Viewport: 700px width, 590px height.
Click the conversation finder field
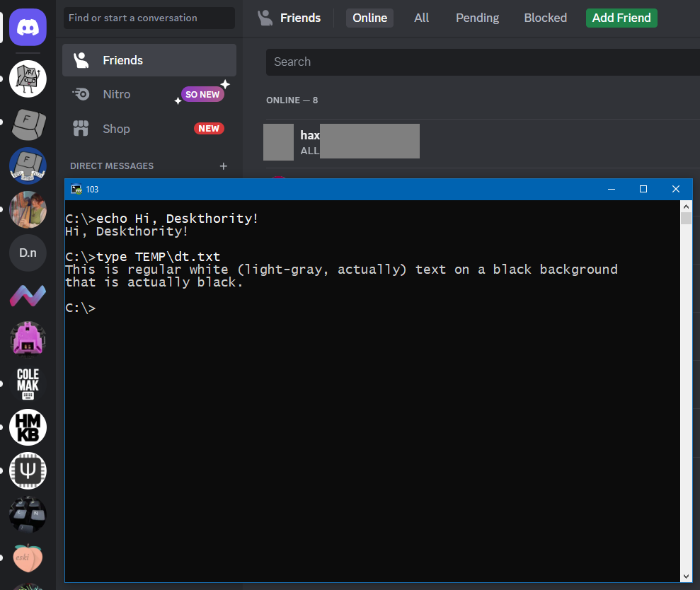coord(149,18)
